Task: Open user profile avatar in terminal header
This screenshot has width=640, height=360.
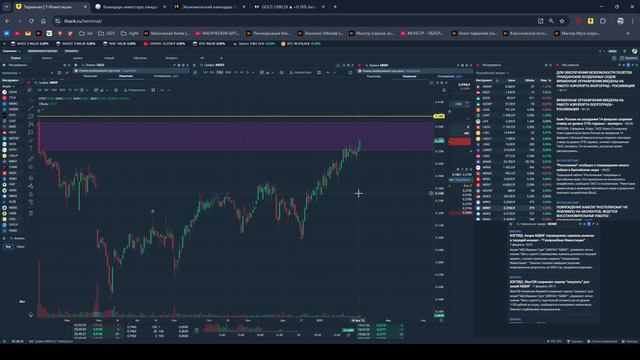Action: pos(634,51)
